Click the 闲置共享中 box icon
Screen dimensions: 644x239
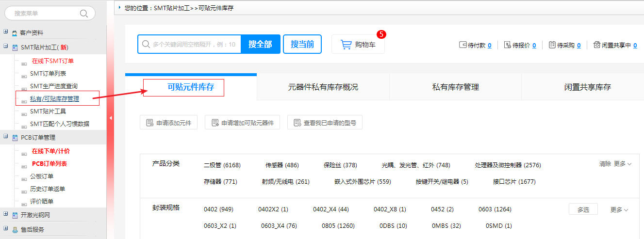tap(596, 45)
